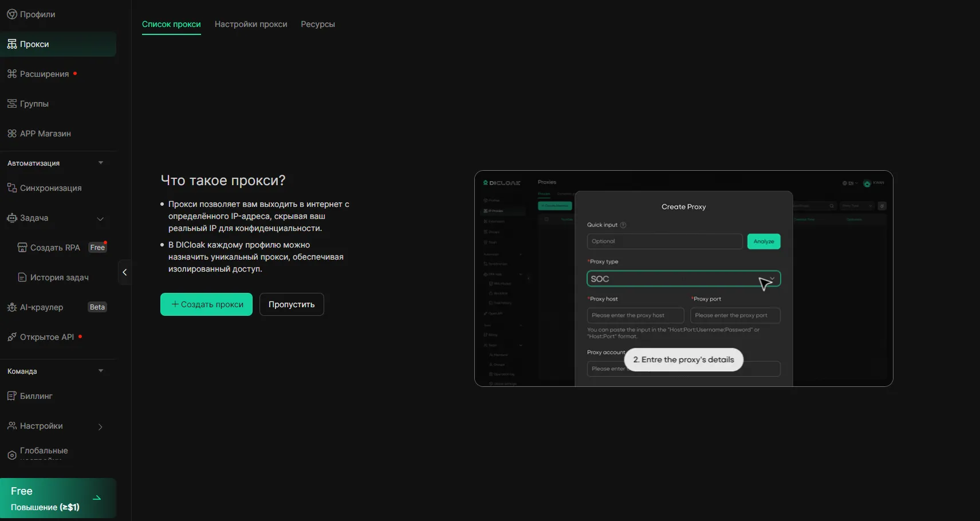Screen dimensions: 980x521
Task: Click the Profiles icon in sidebar
Action: pyautogui.click(x=11, y=14)
